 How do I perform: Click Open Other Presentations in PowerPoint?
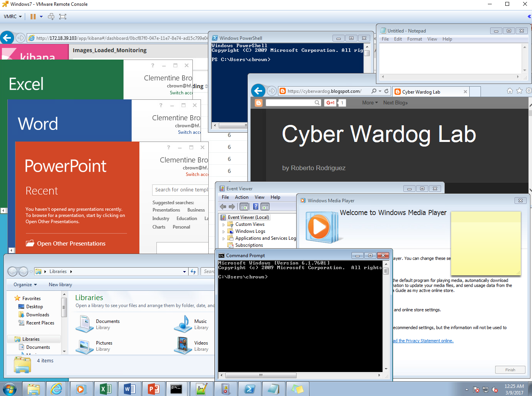click(66, 244)
